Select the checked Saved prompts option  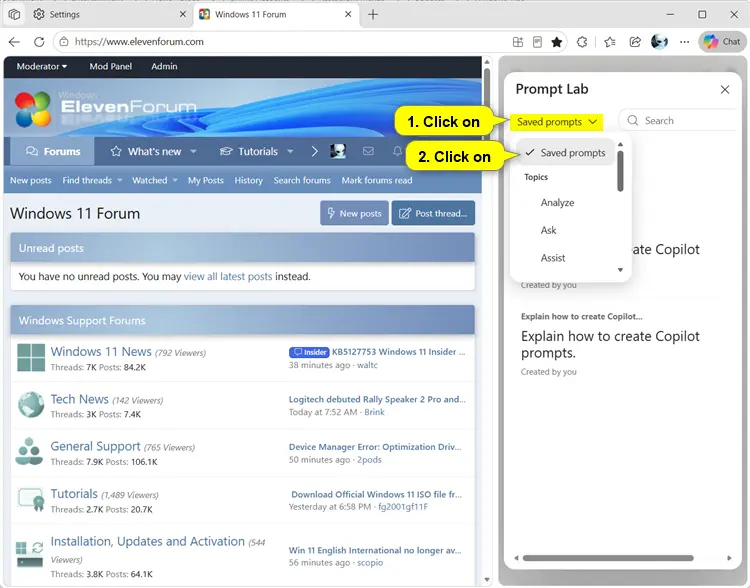coord(566,153)
